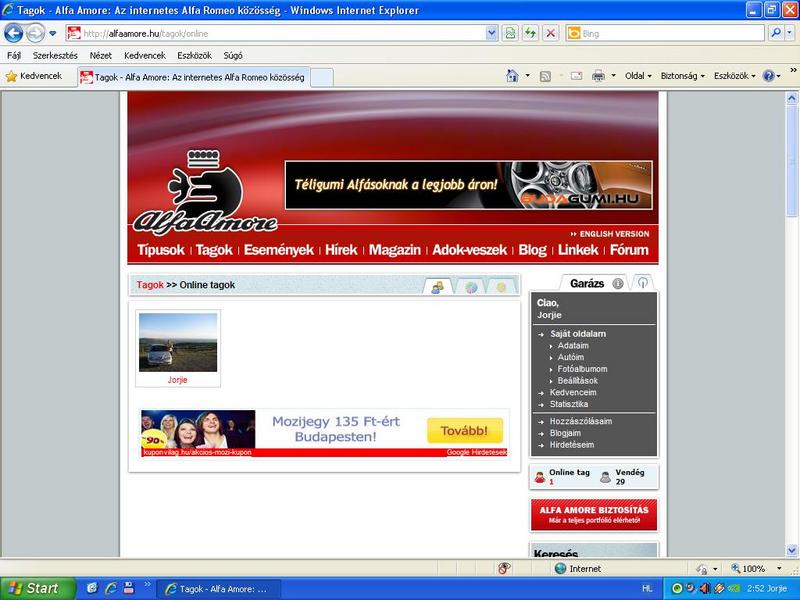800x600 pixels.
Task: Click the Téligumi Budagumi banner ad
Action: (468, 185)
